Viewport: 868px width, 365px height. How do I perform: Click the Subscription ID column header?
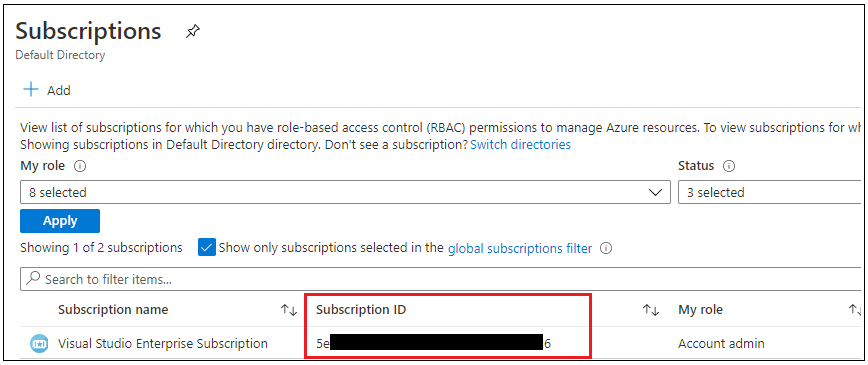point(361,310)
